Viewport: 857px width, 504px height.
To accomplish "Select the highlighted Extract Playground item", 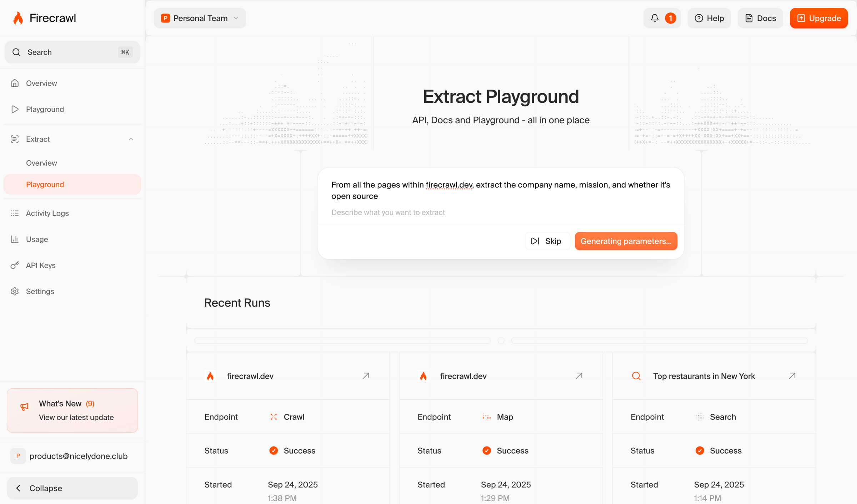I will tap(72, 185).
